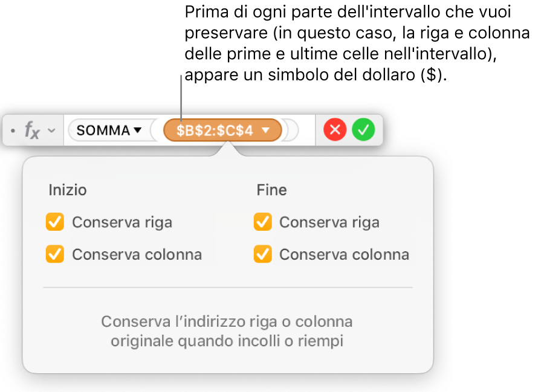The height and width of the screenshot is (392, 544).
Task: Click the Inizio section heading
Action: click(x=68, y=190)
